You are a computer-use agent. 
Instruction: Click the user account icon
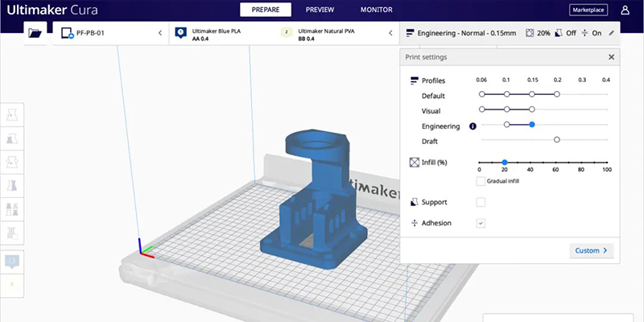(x=625, y=10)
